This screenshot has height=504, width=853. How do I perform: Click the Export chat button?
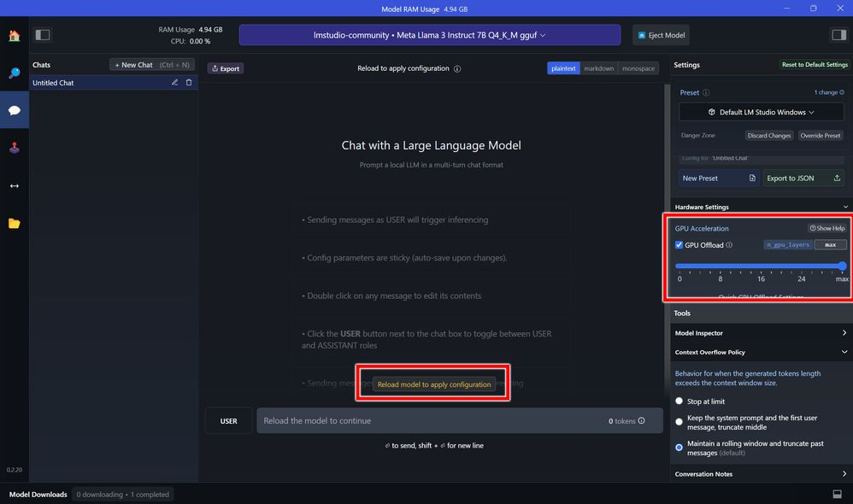tap(226, 68)
